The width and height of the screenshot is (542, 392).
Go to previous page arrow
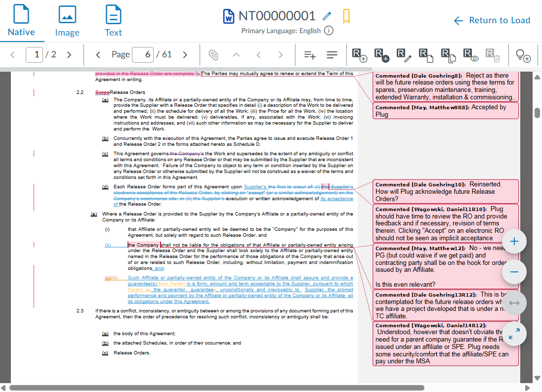98,55
